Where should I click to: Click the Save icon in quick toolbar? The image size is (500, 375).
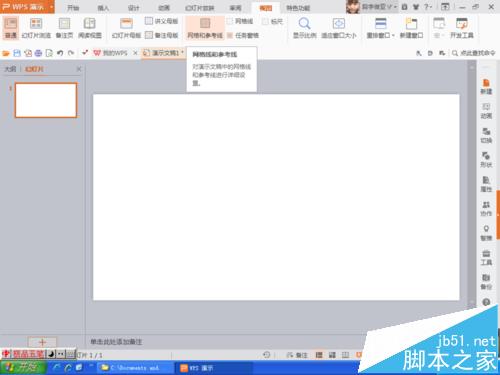pos(17,53)
